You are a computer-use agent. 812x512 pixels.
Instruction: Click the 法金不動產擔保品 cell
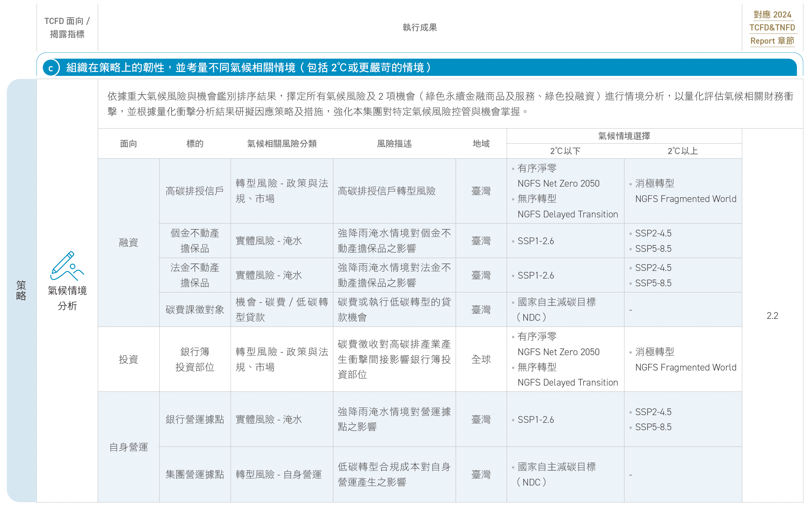coord(195,275)
